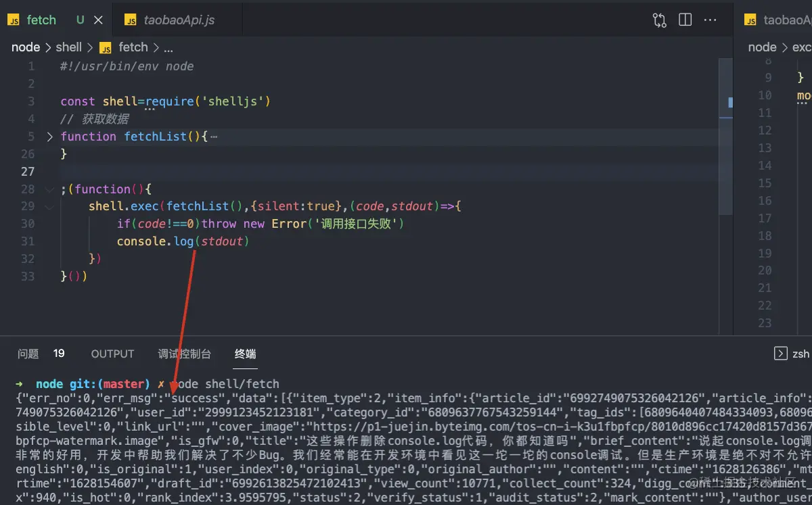Expand the folded code ellipsis on line 5

tap(214, 137)
